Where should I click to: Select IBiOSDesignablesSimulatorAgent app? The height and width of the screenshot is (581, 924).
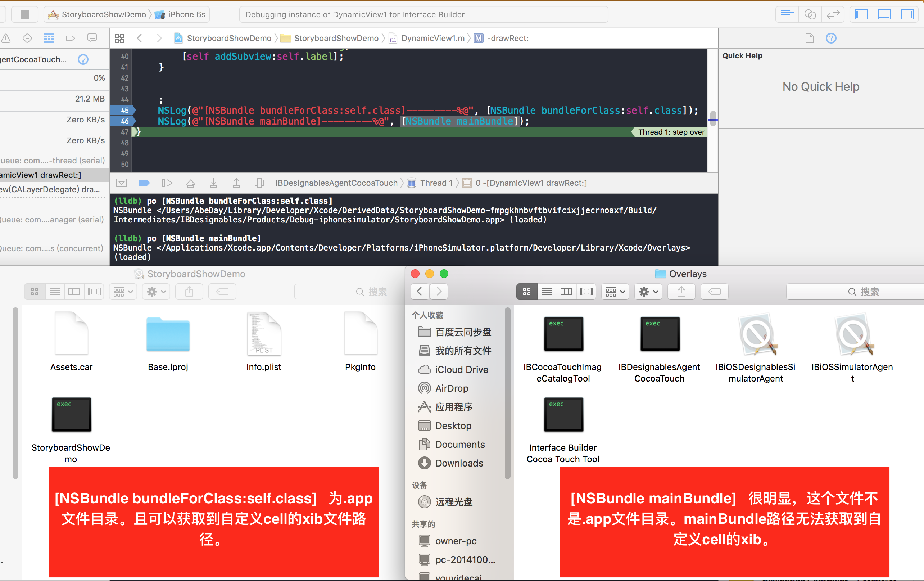coord(756,349)
